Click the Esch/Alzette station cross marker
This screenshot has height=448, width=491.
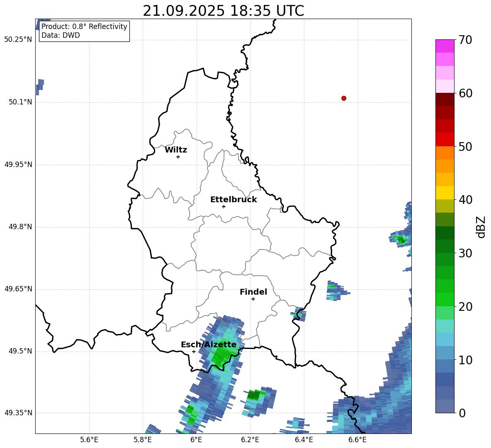pyautogui.click(x=194, y=351)
